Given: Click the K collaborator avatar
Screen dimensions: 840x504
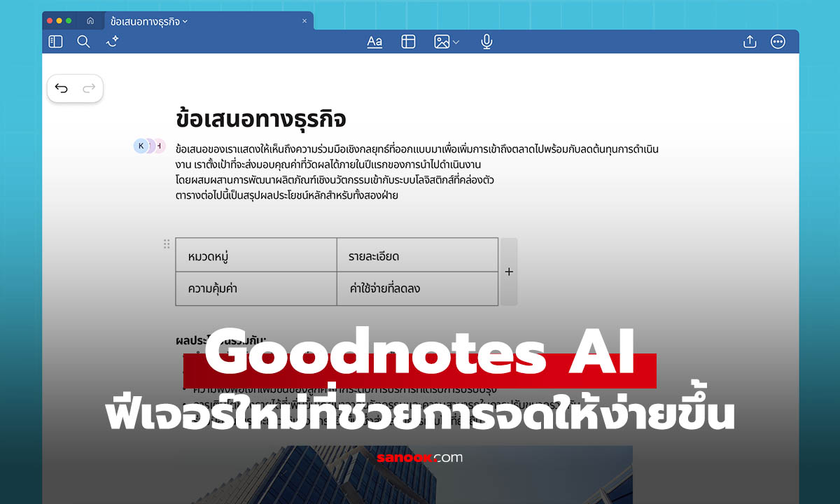Looking at the screenshot, I should [x=141, y=146].
